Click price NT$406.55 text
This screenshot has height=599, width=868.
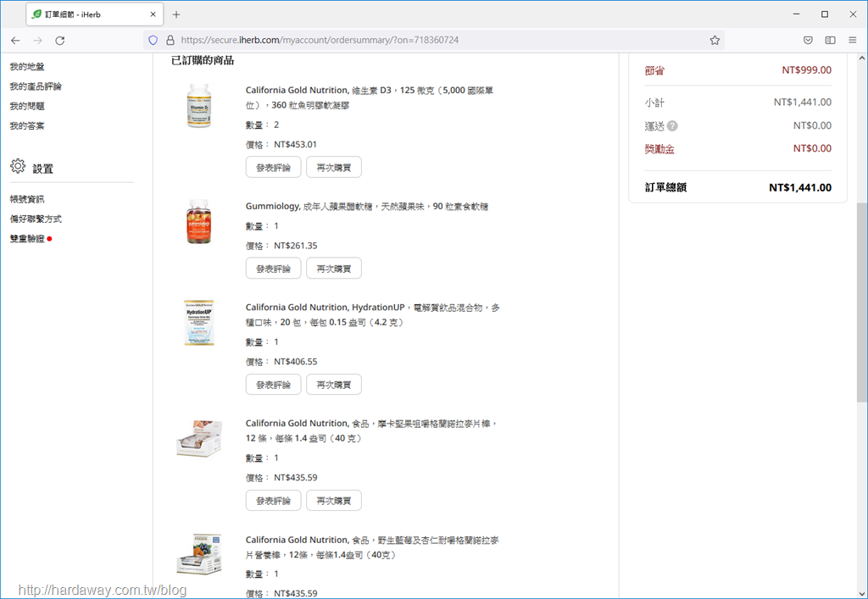pyautogui.click(x=295, y=362)
